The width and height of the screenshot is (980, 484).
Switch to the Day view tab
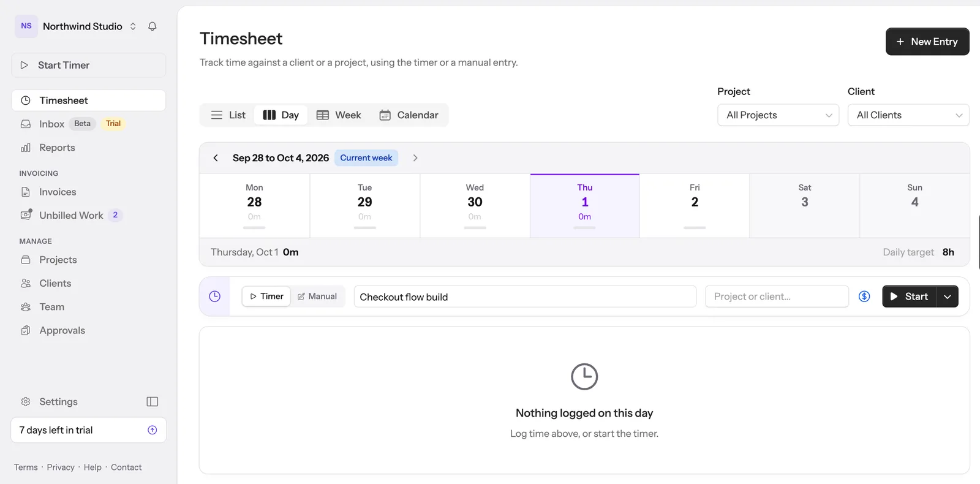[x=281, y=115]
